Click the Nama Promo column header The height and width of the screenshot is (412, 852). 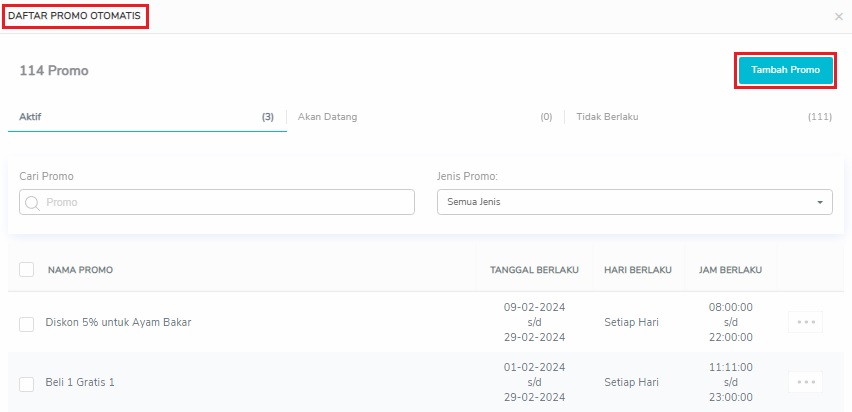point(80,270)
